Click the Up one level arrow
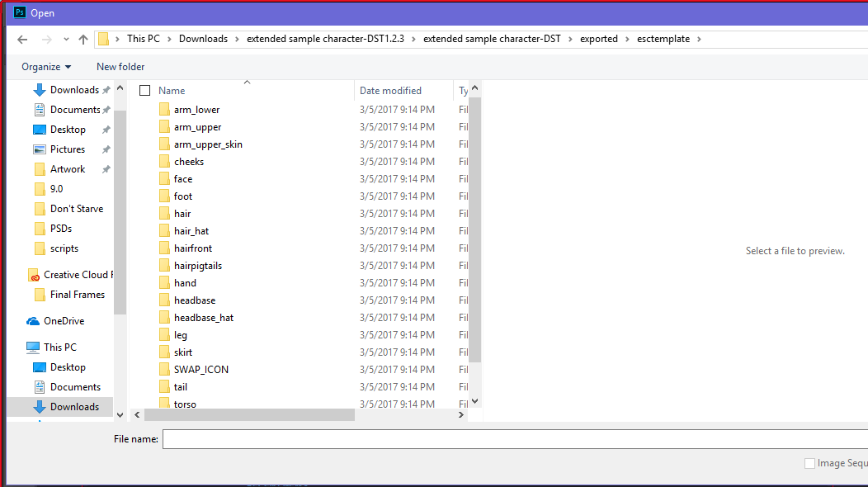The height and width of the screenshot is (487, 868). (x=83, y=39)
